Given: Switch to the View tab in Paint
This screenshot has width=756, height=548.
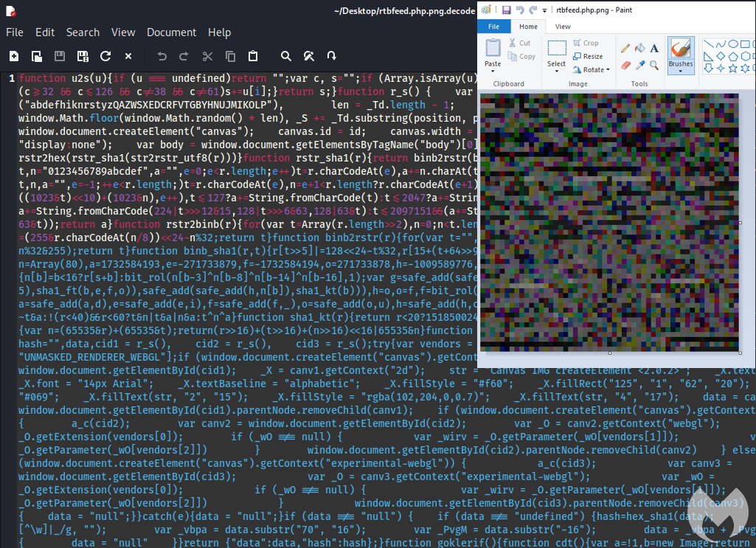Looking at the screenshot, I should [x=563, y=27].
